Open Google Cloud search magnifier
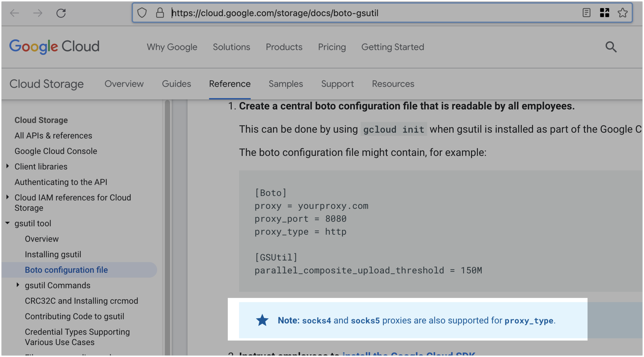644x357 pixels. coord(610,47)
